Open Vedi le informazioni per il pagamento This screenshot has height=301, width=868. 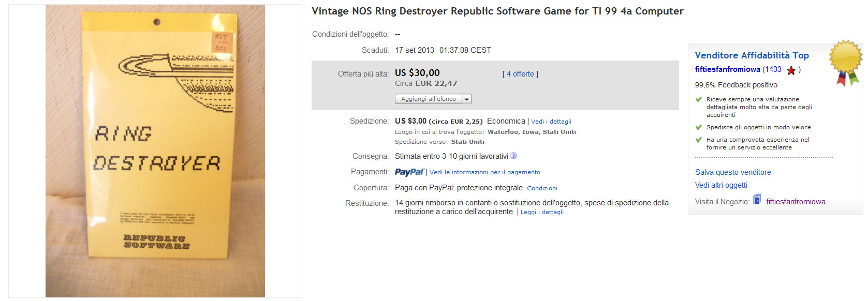[485, 172]
